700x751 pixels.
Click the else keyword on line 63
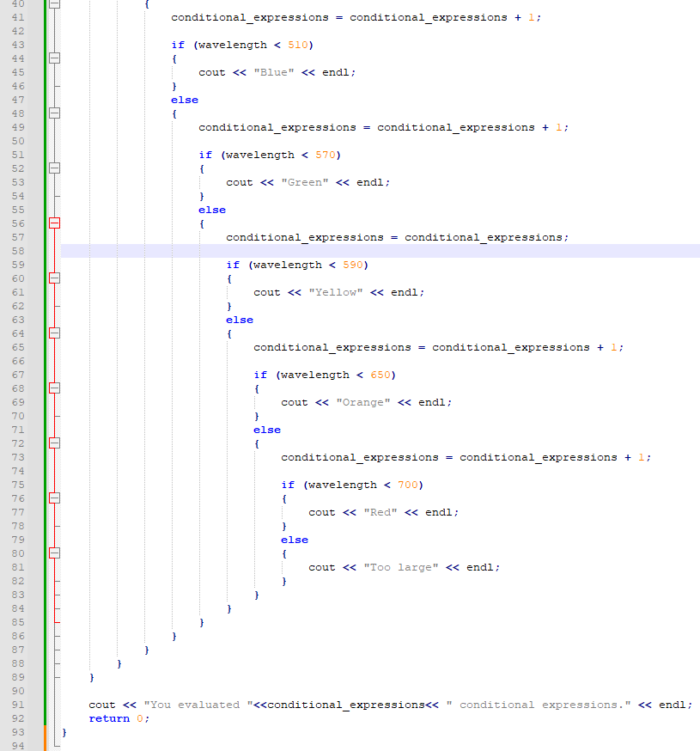[240, 320]
